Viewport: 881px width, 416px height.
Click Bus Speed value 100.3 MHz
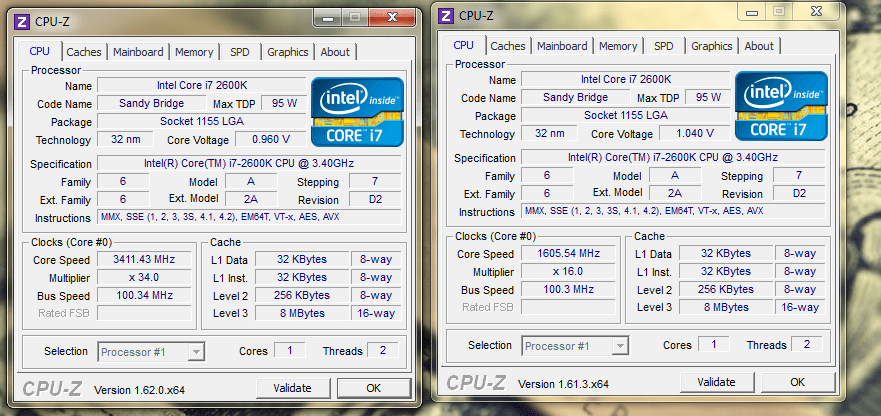point(569,289)
